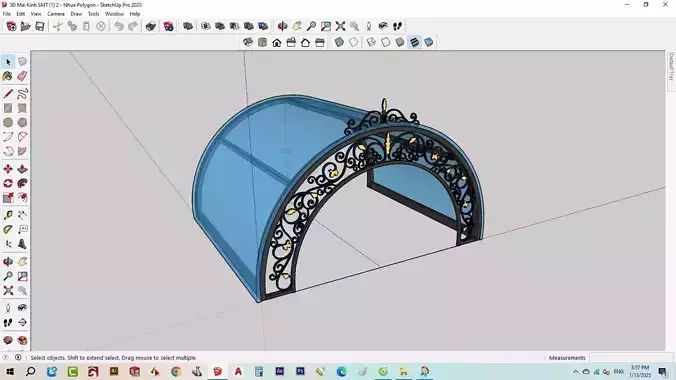Open the File menu
The width and height of the screenshot is (676, 380).
(x=7, y=14)
